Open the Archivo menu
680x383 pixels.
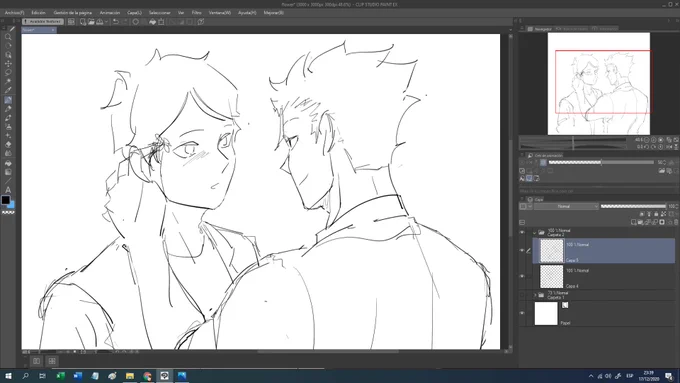tap(14, 13)
